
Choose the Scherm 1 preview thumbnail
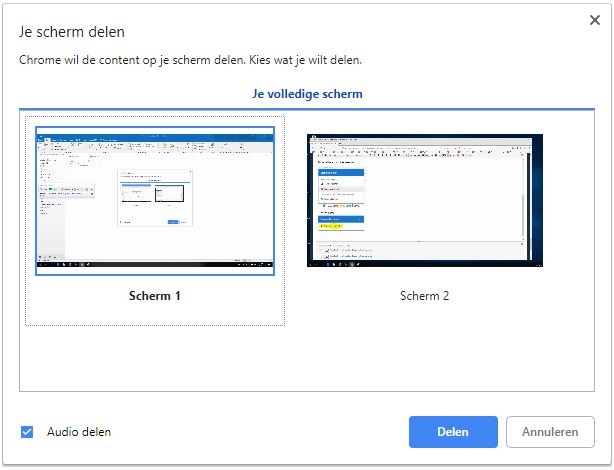(x=155, y=200)
